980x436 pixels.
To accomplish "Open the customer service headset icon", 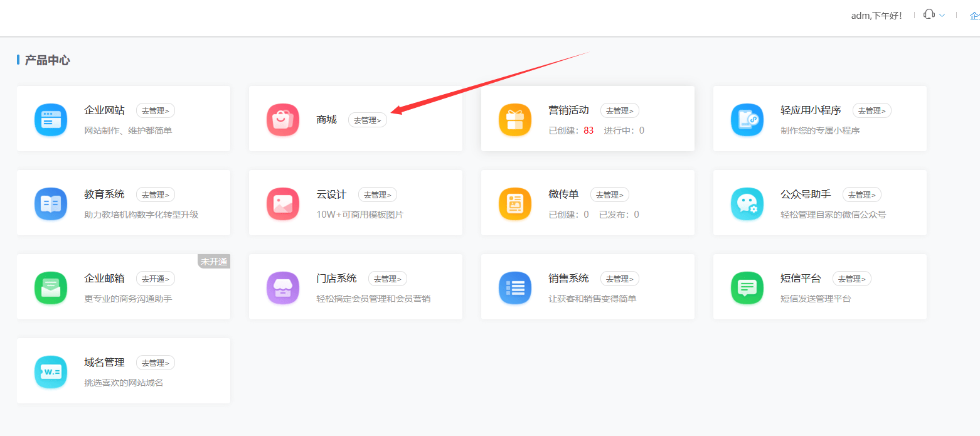I will [930, 15].
